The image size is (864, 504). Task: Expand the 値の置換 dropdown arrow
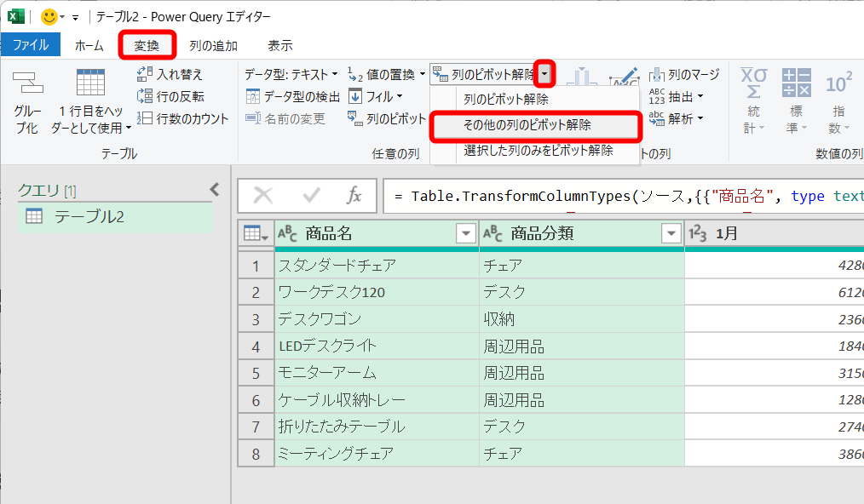point(422,74)
